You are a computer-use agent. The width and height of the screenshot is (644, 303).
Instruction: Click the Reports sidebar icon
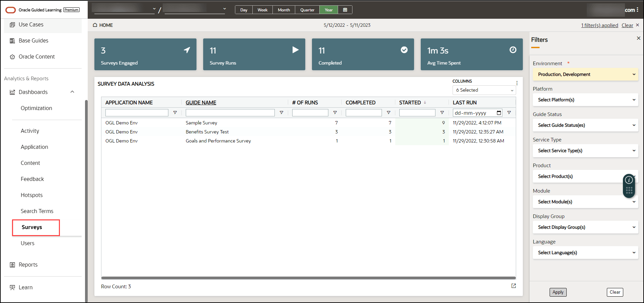click(x=12, y=265)
